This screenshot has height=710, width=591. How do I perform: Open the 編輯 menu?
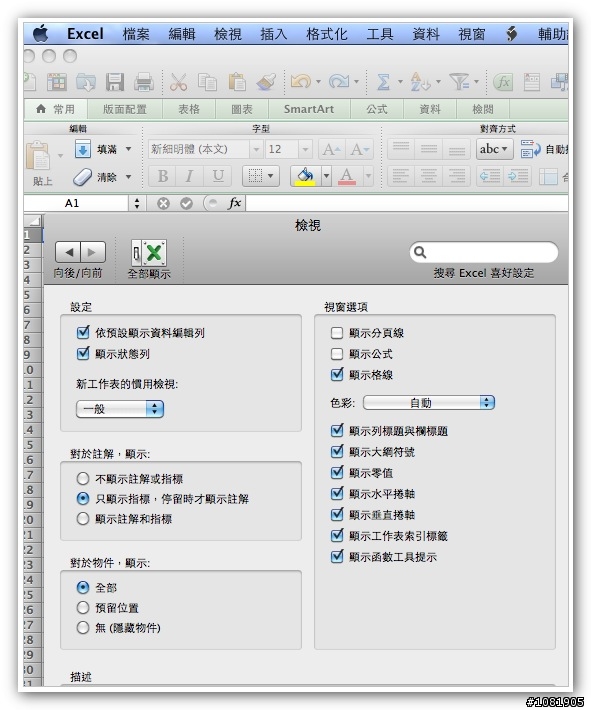click(x=182, y=34)
